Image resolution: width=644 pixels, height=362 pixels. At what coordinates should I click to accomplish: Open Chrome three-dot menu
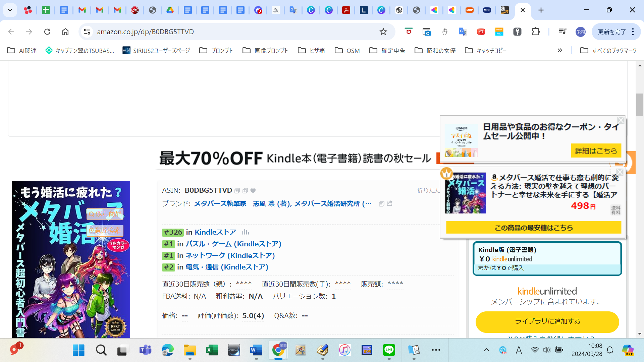click(633, 32)
